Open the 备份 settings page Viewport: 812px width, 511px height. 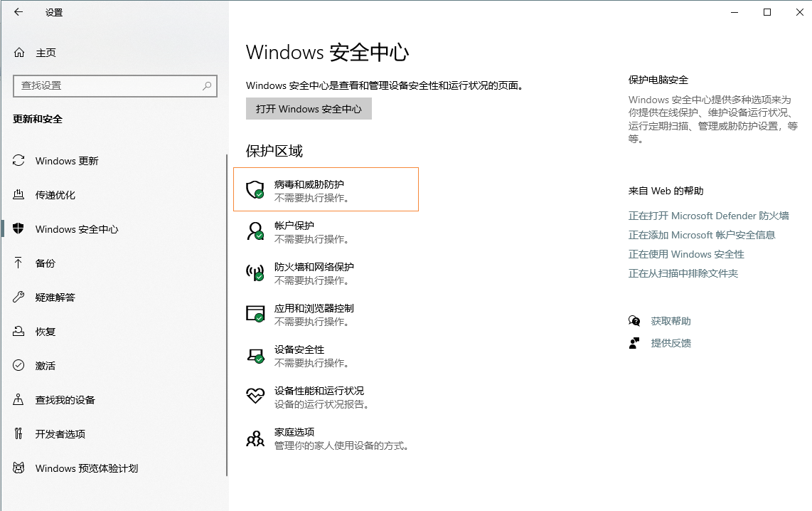[x=45, y=263]
